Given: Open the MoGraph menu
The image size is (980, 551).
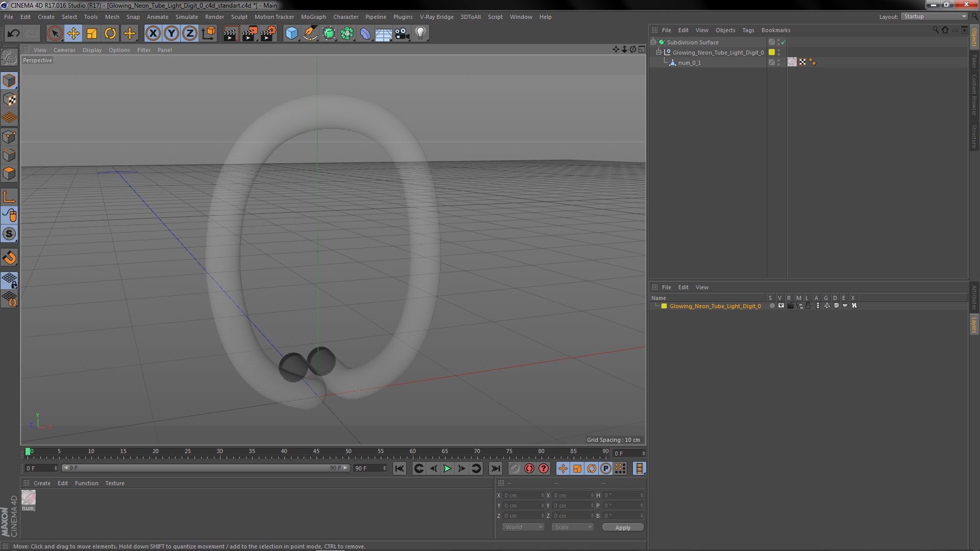Looking at the screenshot, I should click(x=312, y=16).
